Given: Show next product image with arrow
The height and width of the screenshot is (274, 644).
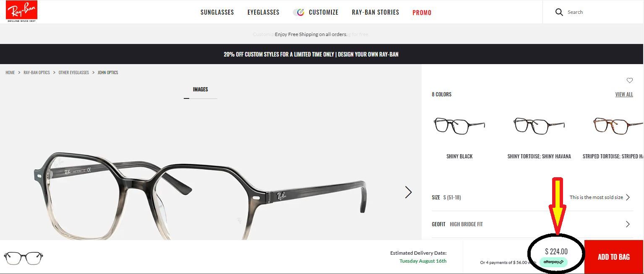Looking at the screenshot, I should tap(408, 192).
